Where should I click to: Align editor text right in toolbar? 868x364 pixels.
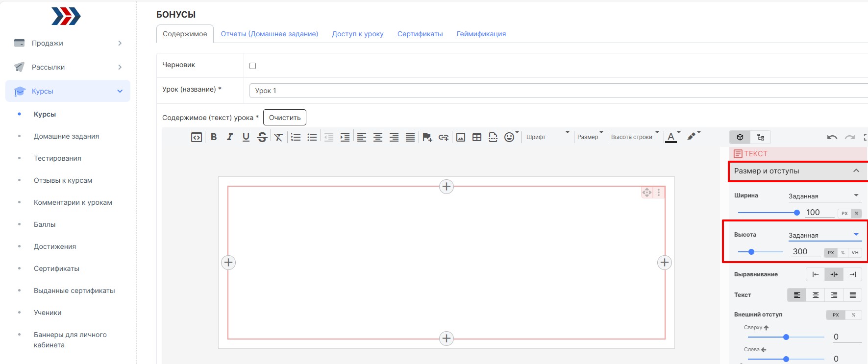[x=394, y=137]
